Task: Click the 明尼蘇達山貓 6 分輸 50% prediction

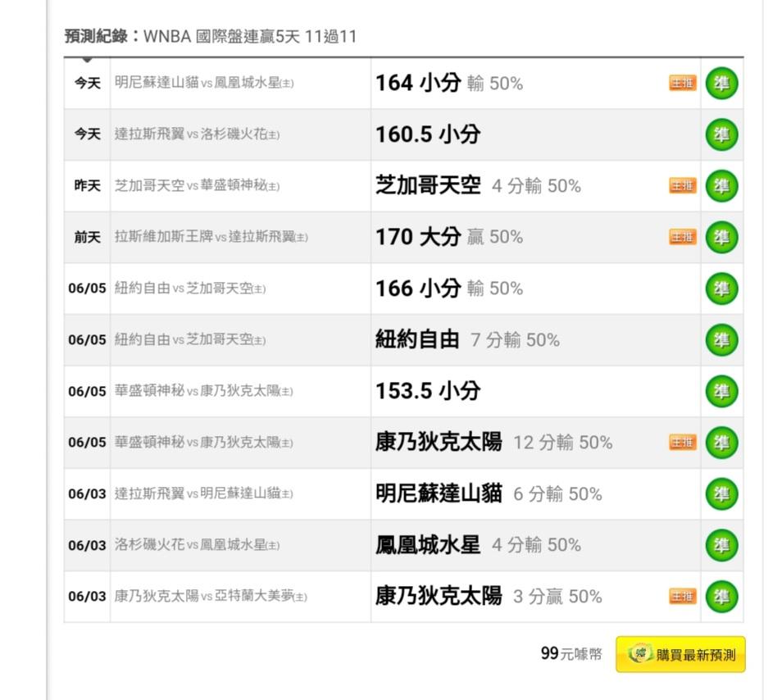Action: tap(489, 494)
